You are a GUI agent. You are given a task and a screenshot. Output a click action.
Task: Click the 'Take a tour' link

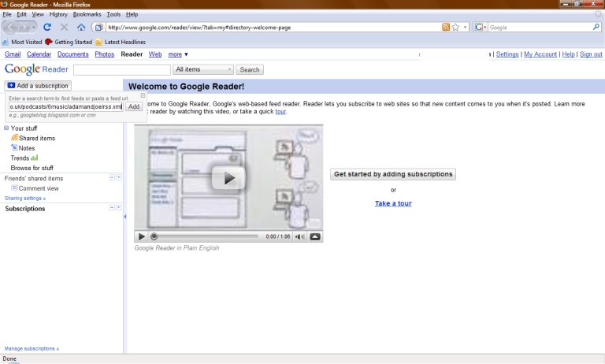pyautogui.click(x=393, y=203)
